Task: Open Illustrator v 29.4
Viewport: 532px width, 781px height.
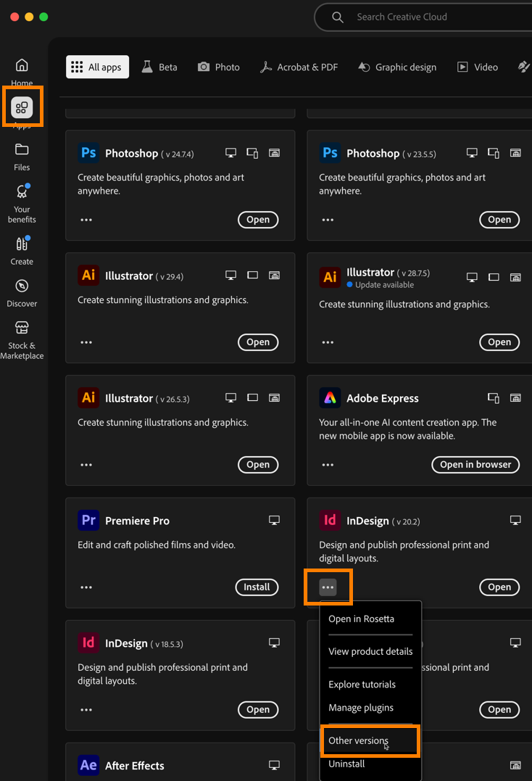Action: [x=258, y=342]
